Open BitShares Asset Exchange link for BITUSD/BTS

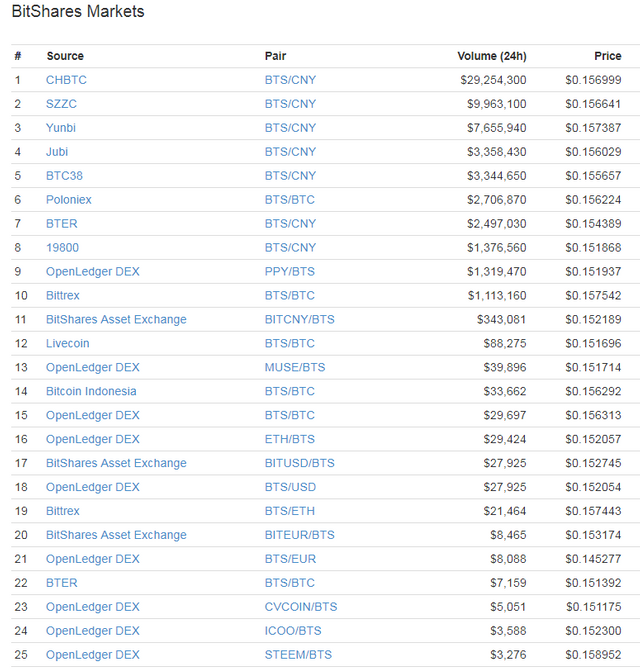click(116, 462)
